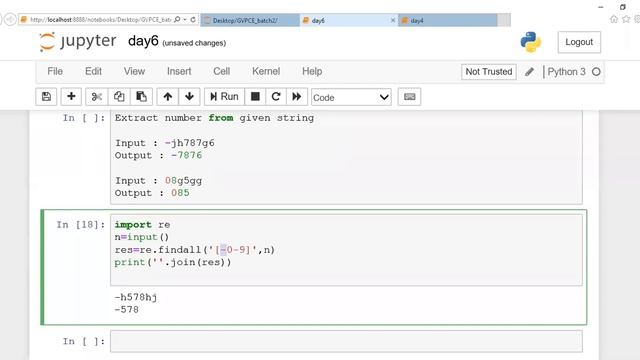Switch to the Desktop/GVPCE_batch2 browser tab

tap(249, 20)
